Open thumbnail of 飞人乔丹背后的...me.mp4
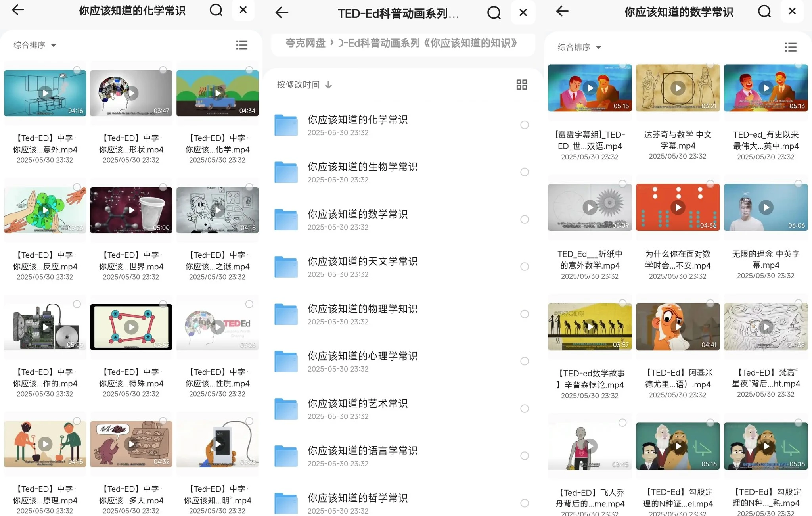Screen dimensions: 812x516 [590, 446]
